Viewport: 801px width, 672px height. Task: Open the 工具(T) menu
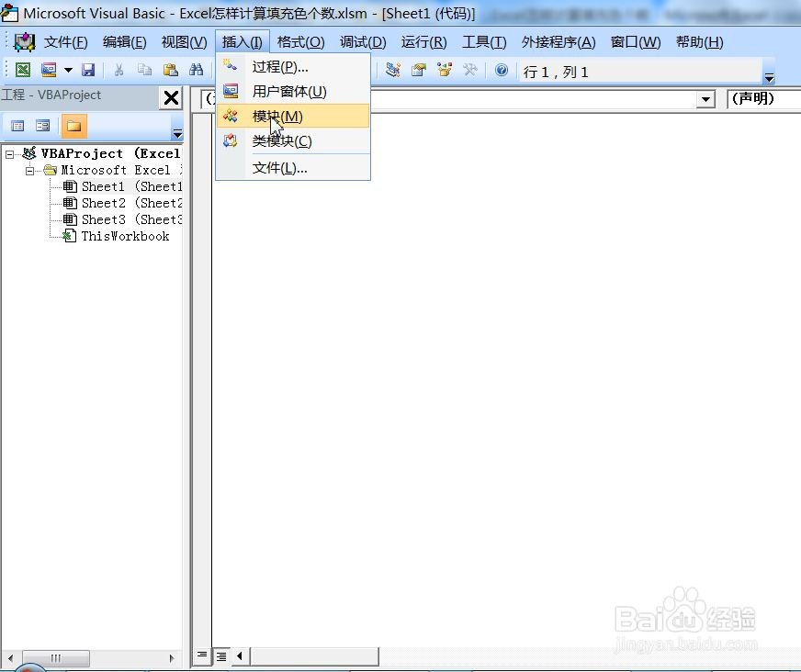point(484,42)
